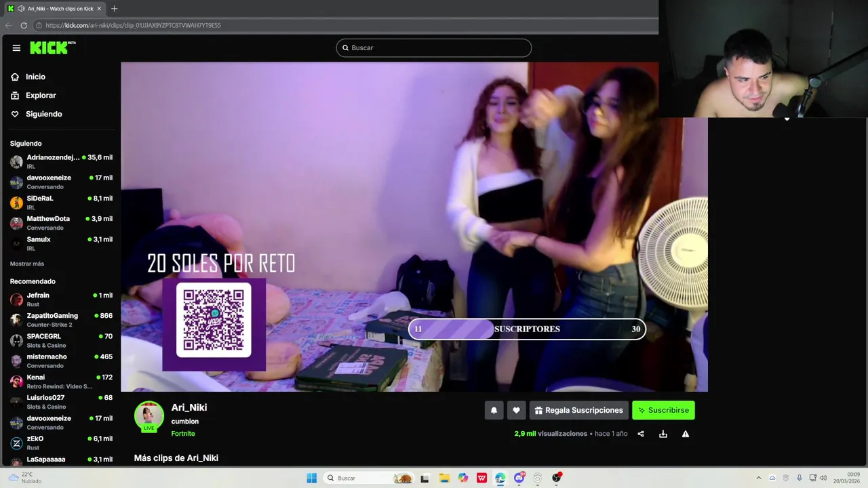This screenshot has height=488, width=868.
Task: Switch to Microsoft Edge in the taskbar
Action: tap(500, 478)
